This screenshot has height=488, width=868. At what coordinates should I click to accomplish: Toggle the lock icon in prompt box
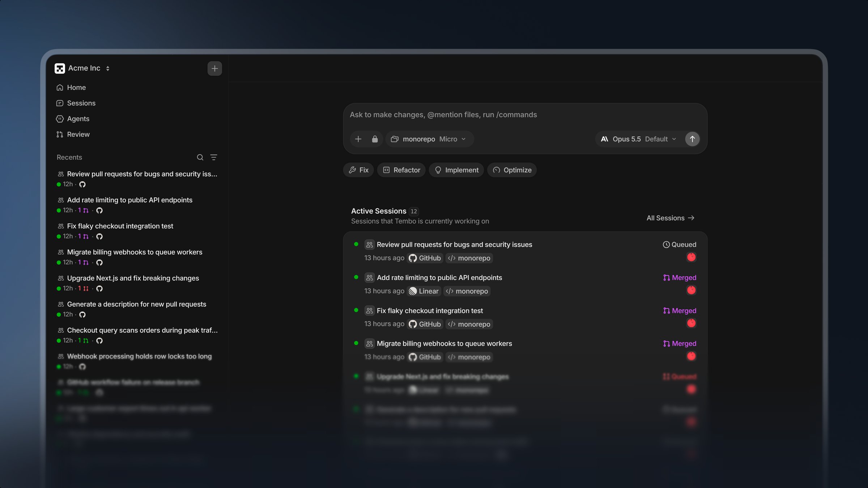coord(375,139)
